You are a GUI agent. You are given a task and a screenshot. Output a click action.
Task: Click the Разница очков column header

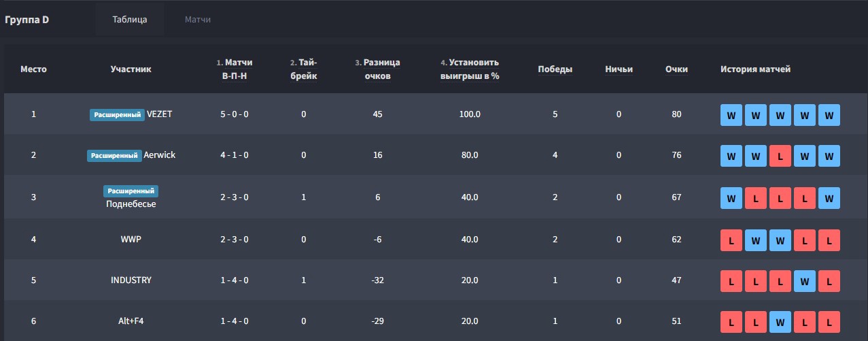(x=377, y=69)
